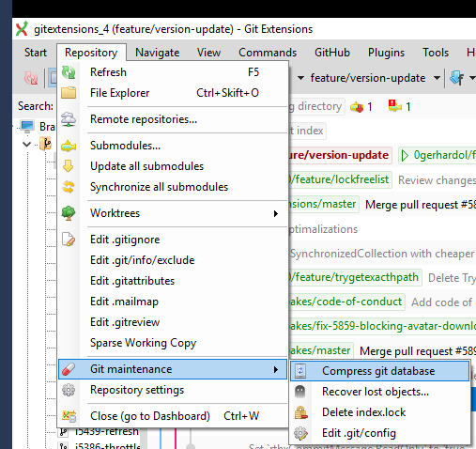Select Edit .gitignore entry

[173, 240]
